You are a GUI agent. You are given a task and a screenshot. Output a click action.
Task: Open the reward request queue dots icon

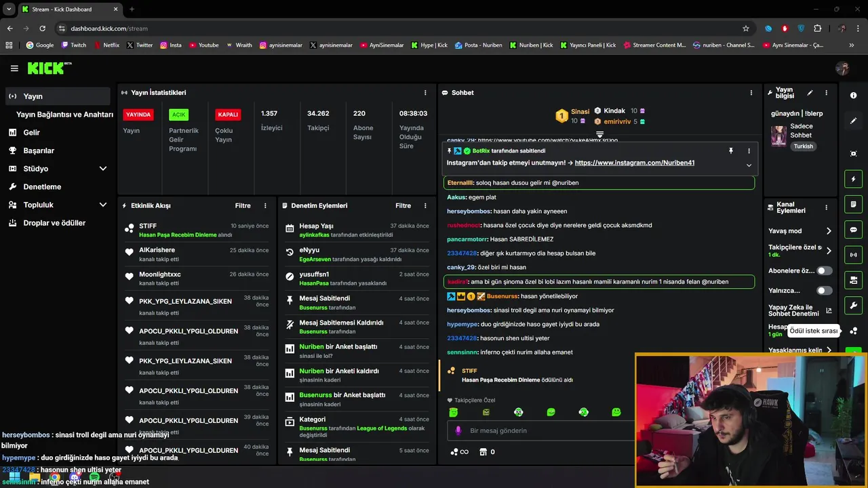(853, 331)
